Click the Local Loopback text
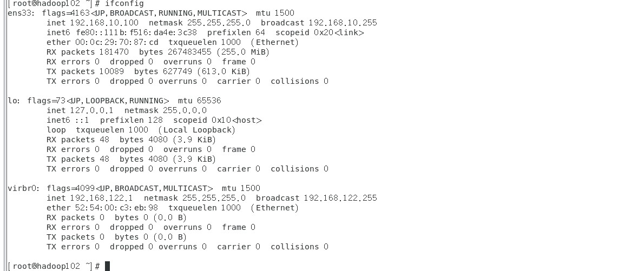The width and height of the screenshot is (644, 271). 197,130
